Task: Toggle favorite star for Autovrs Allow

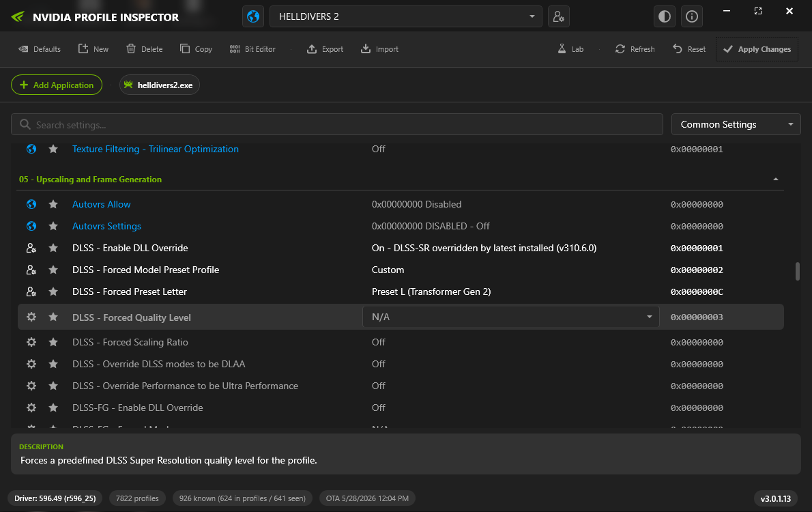Action: click(x=53, y=204)
